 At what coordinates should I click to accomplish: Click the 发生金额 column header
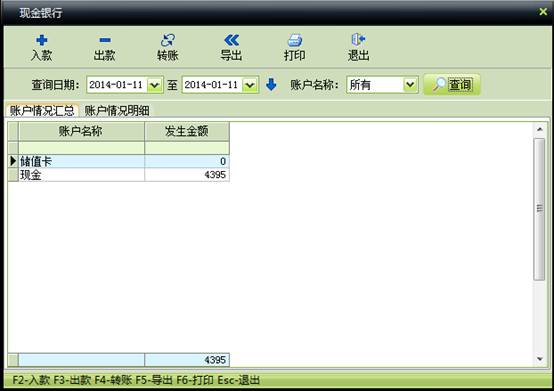[x=187, y=131]
